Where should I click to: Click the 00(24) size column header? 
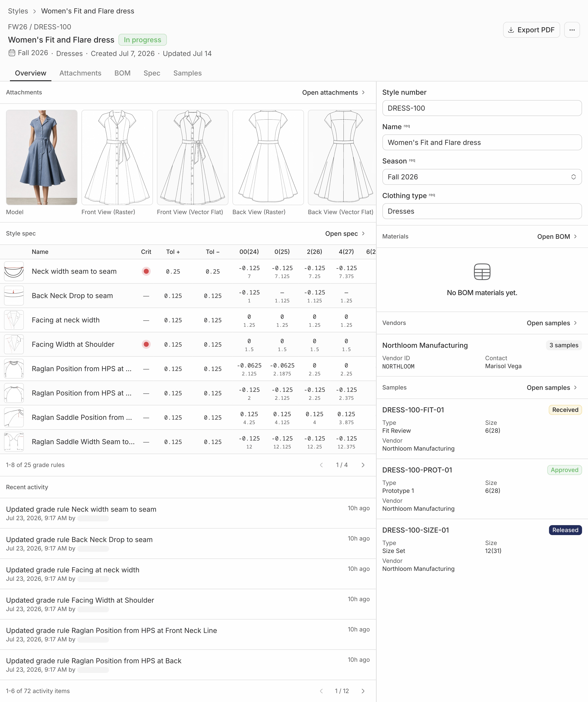tap(249, 252)
